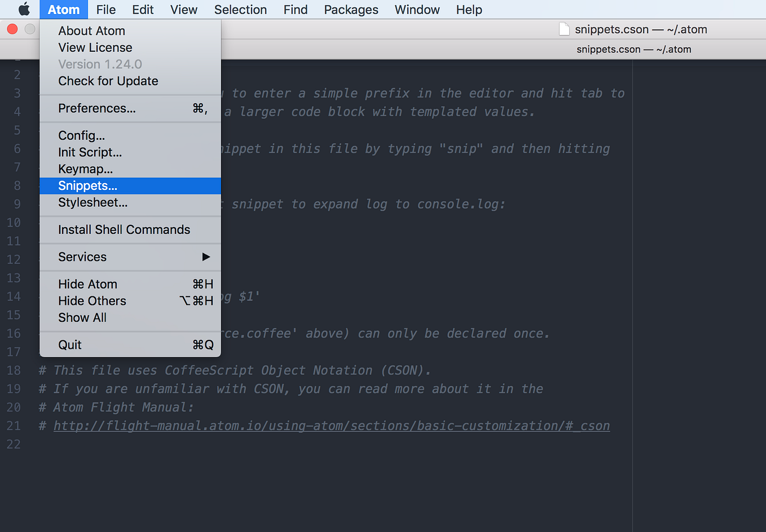Image resolution: width=766 pixels, height=532 pixels.
Task: Expand the Services submenu
Action: point(82,256)
